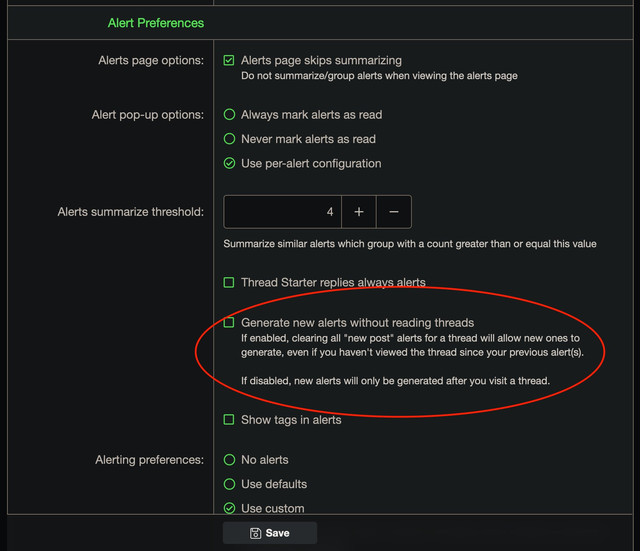Click the Alerting preferences label
Viewport: 640px width, 551px height.
click(x=149, y=460)
